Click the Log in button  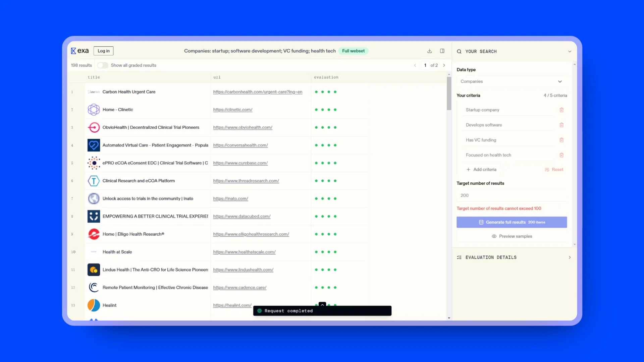(104, 51)
